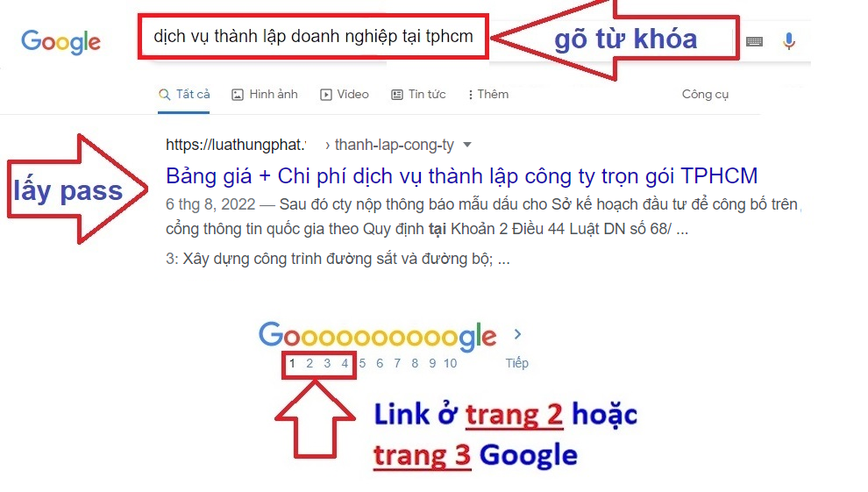Start voice search with the microphone
Image resolution: width=868 pixels, height=492 pixels.
(x=789, y=41)
